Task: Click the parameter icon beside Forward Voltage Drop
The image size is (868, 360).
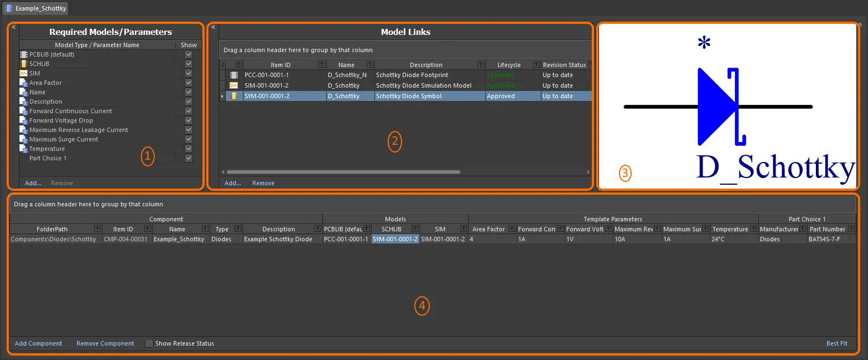Action: [x=22, y=120]
